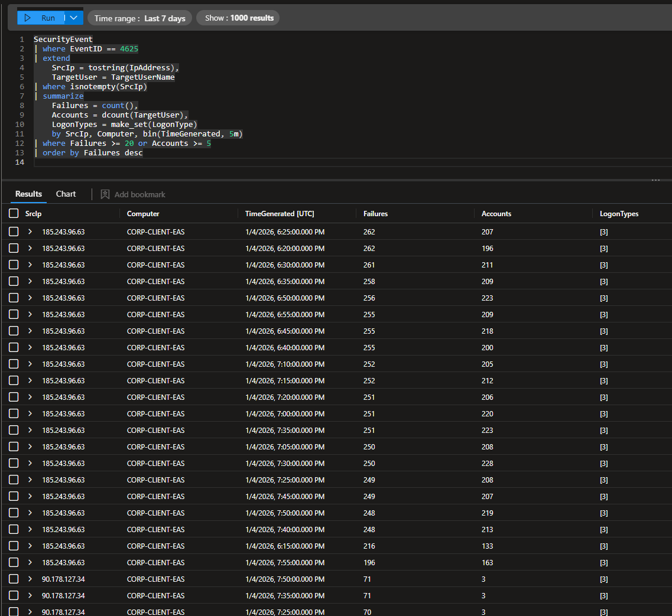
Task: Check the box for the 6:25:00 PM row
Action: (14, 232)
